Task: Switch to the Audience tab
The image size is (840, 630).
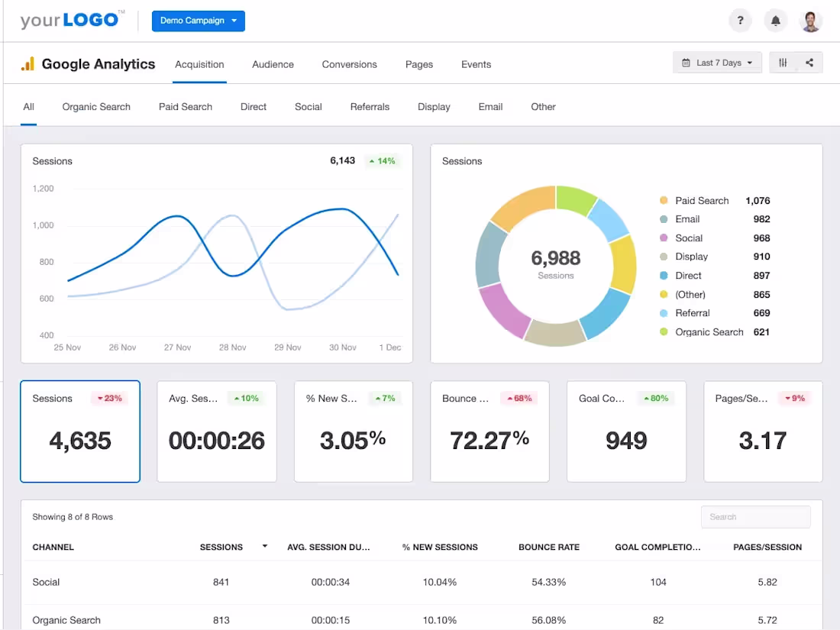Action: [x=273, y=64]
